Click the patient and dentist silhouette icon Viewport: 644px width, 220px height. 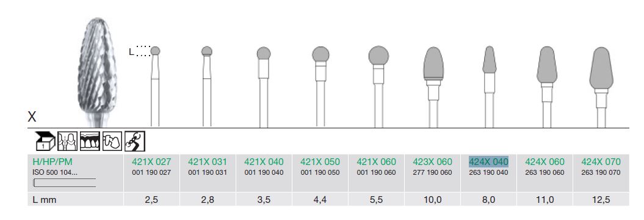point(67,141)
